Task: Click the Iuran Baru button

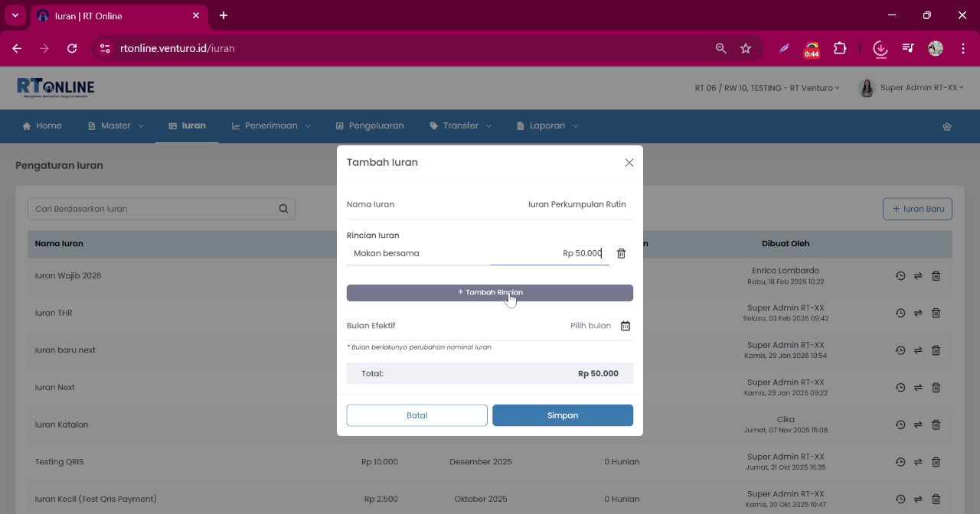Action: tap(917, 209)
